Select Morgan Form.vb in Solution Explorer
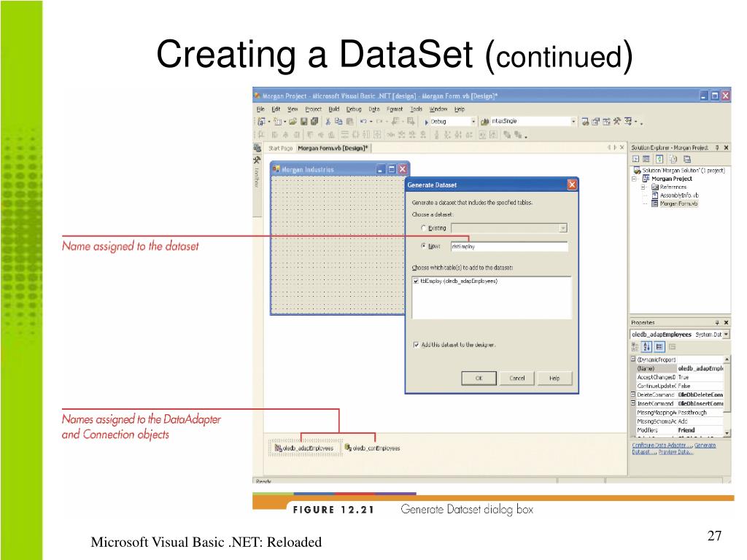Image resolution: width=747 pixels, height=560 pixels. point(678,203)
